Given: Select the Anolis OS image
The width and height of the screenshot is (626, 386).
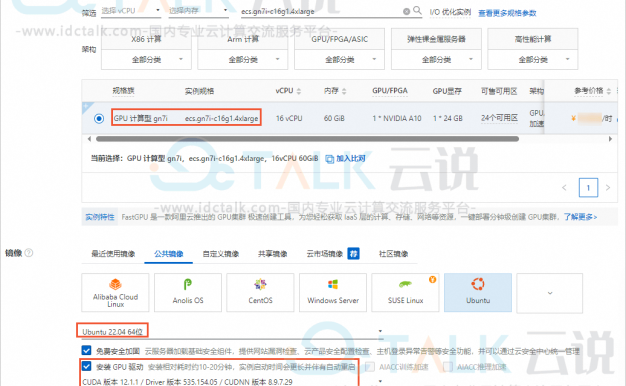Looking at the screenshot, I should pos(188,293).
